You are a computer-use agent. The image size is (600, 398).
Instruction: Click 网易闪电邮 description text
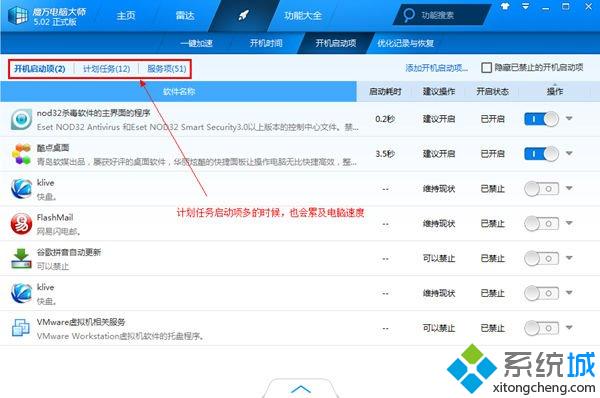click(58, 232)
